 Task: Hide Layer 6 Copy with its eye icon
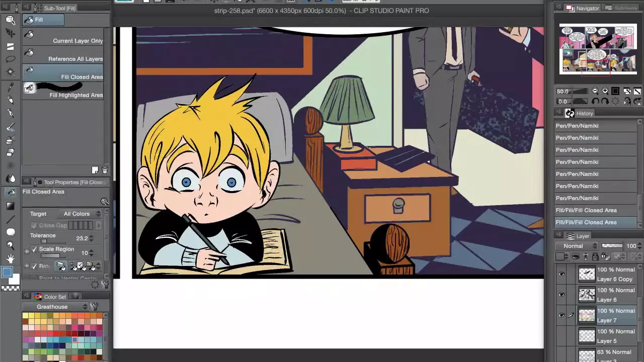pyautogui.click(x=561, y=274)
